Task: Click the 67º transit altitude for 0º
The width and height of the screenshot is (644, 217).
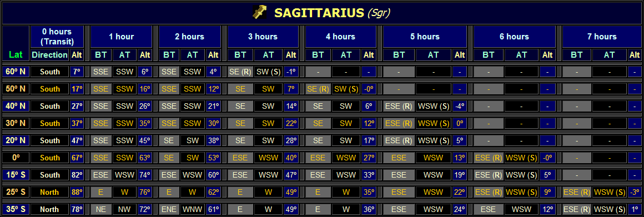Action: (77, 158)
